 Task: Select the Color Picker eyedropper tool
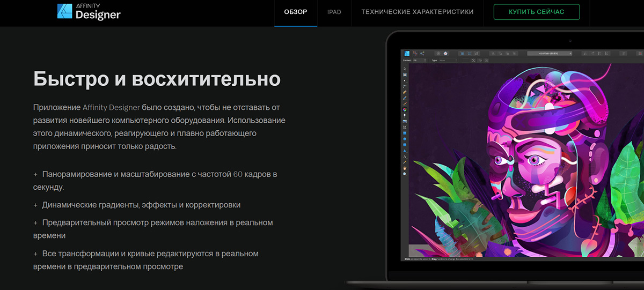405,162
